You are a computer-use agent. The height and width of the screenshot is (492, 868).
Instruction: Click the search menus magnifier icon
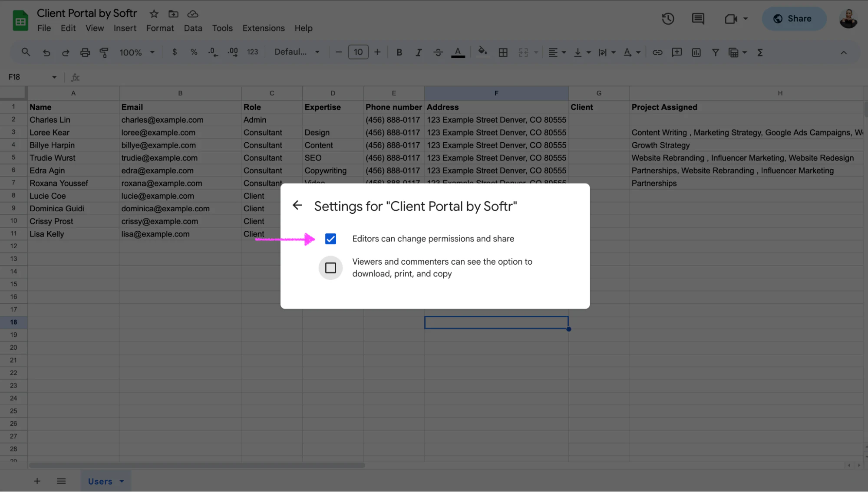tap(26, 52)
